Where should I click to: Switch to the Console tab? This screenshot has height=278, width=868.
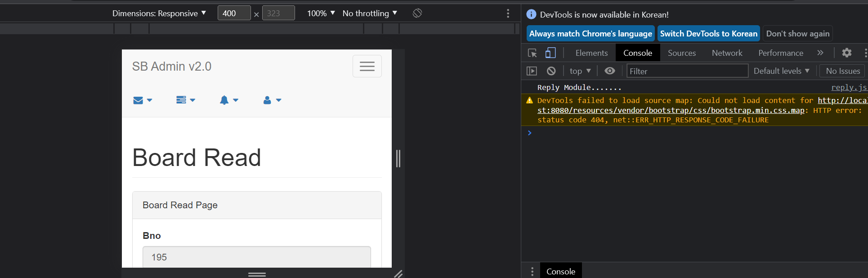pyautogui.click(x=638, y=53)
